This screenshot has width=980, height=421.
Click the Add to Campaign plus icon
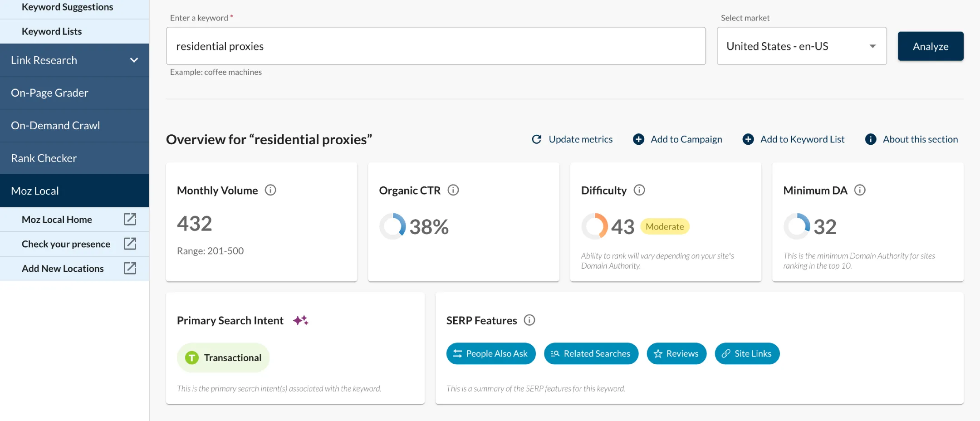coord(639,139)
